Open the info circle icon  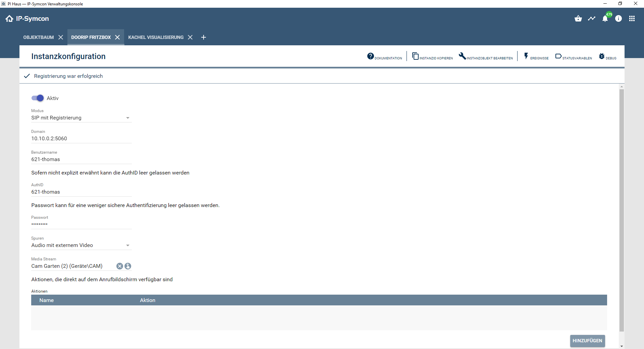click(x=619, y=18)
